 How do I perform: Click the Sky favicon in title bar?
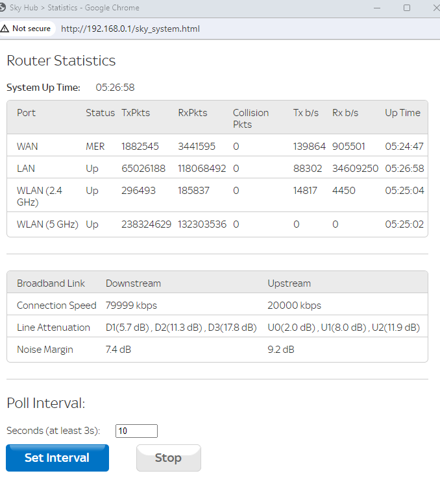point(5,8)
